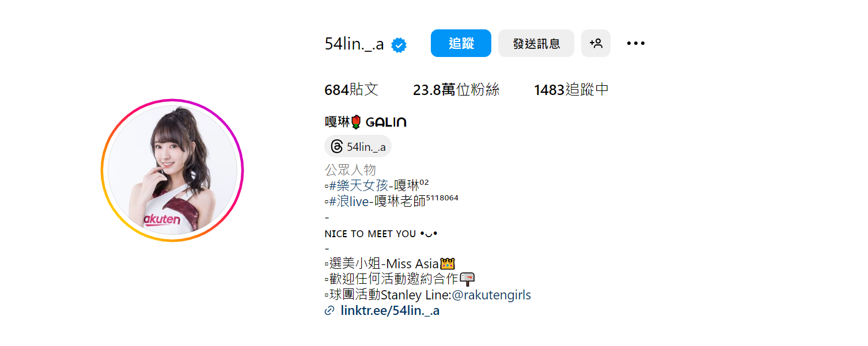Visit the @rakutengirls mention link

pyautogui.click(x=491, y=295)
